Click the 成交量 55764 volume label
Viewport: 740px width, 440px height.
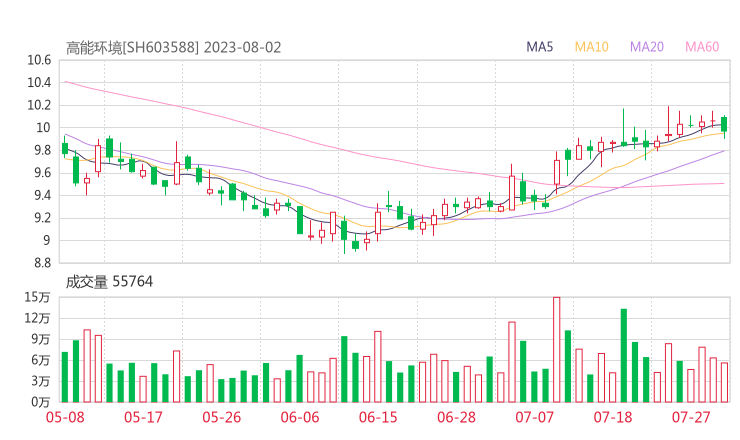[x=109, y=281]
